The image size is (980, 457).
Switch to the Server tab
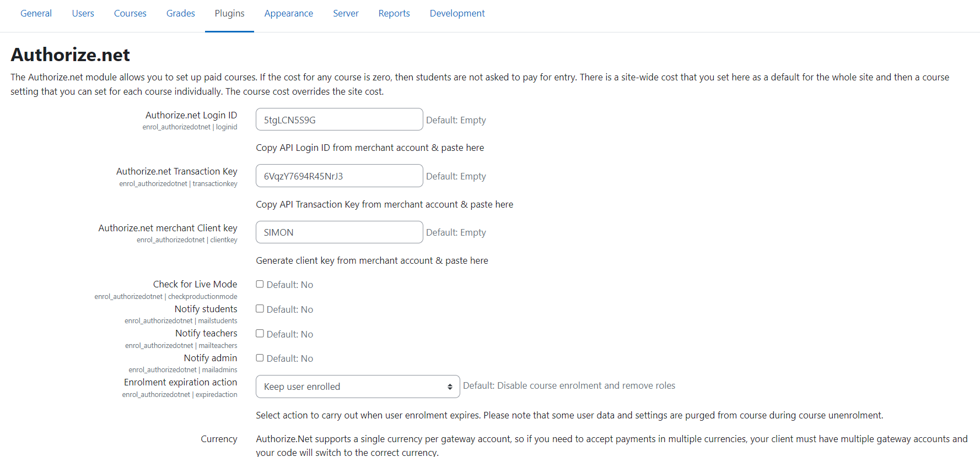(x=346, y=13)
